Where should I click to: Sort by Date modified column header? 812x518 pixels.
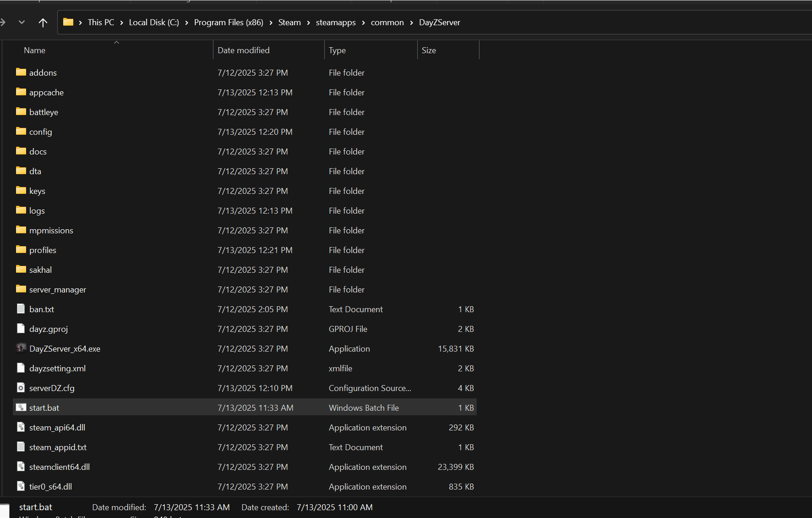[243, 50]
